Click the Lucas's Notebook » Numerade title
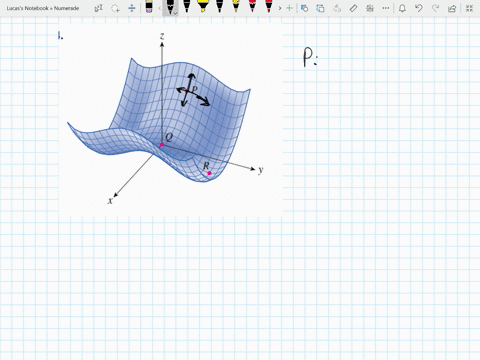Screen dimensions: 480x360 (43, 8)
